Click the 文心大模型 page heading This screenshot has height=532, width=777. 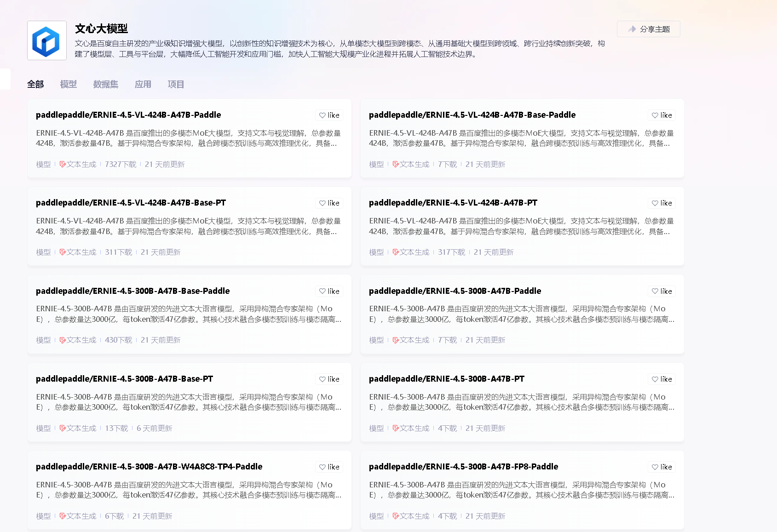click(x=102, y=29)
